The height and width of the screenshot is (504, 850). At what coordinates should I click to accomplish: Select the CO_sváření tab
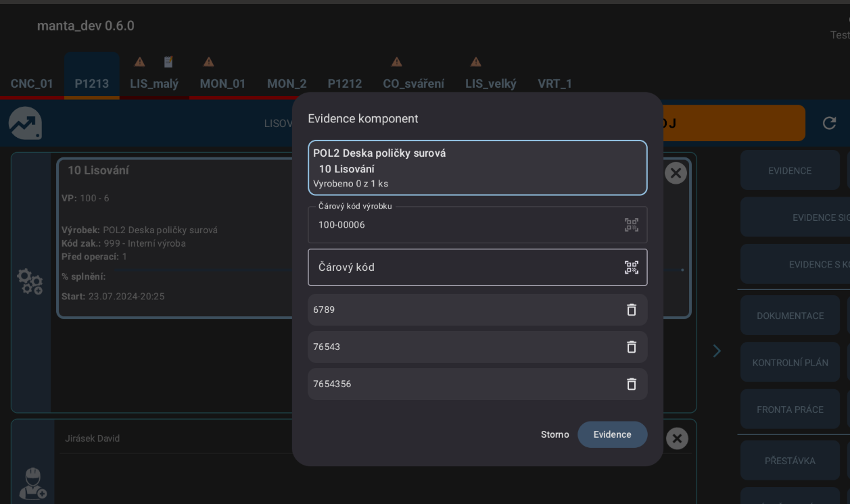(x=413, y=84)
